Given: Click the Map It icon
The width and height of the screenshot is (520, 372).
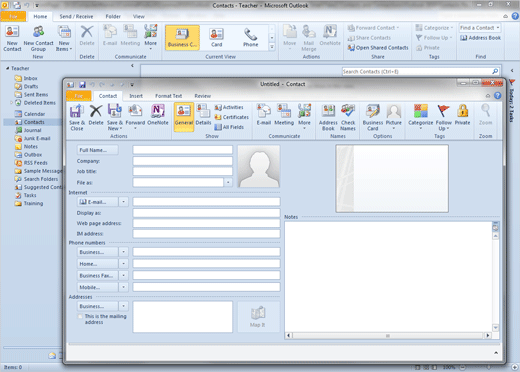Looking at the screenshot, I should [x=258, y=317].
